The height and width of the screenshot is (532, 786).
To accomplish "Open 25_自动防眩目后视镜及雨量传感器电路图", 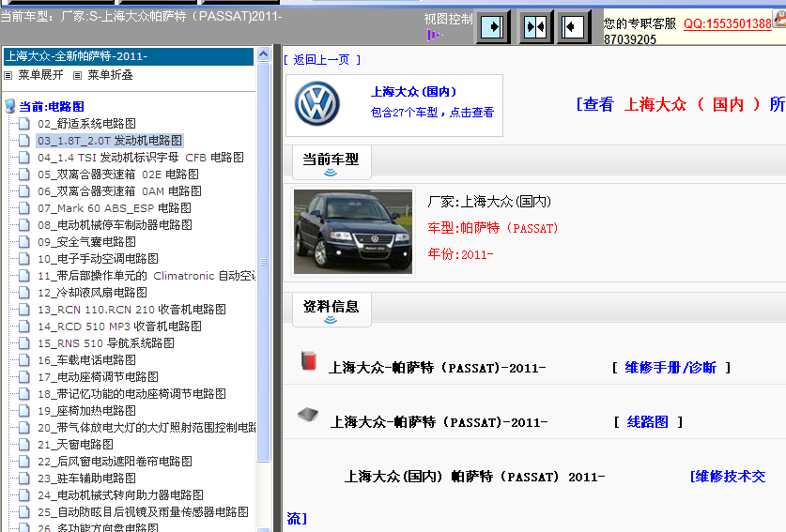I will [x=143, y=512].
